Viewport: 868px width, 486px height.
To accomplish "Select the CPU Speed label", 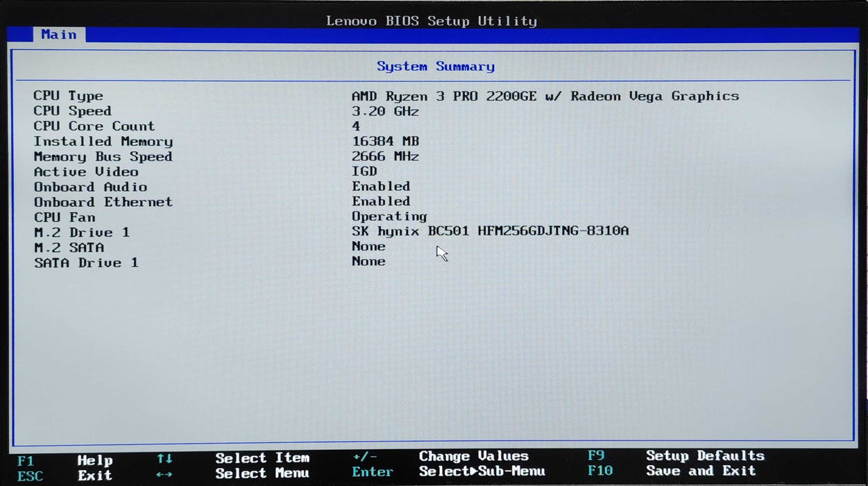I will click(x=72, y=111).
